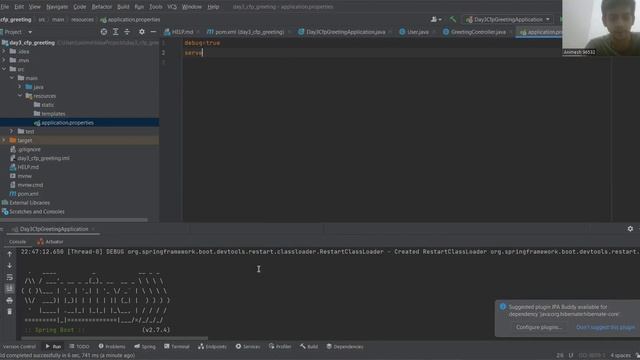Expand the java folder
The width and height of the screenshot is (640, 360).
pos(20,87)
